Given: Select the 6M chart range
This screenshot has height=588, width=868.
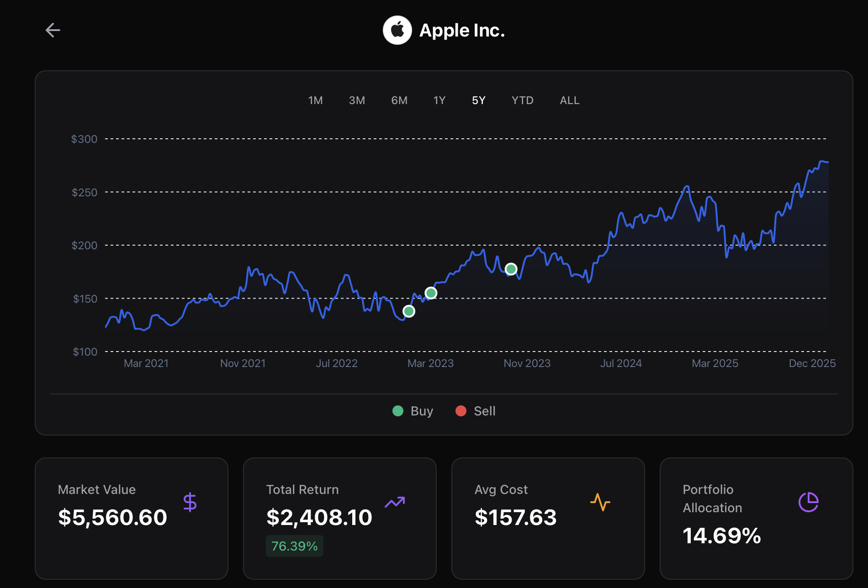Looking at the screenshot, I should click(x=399, y=100).
